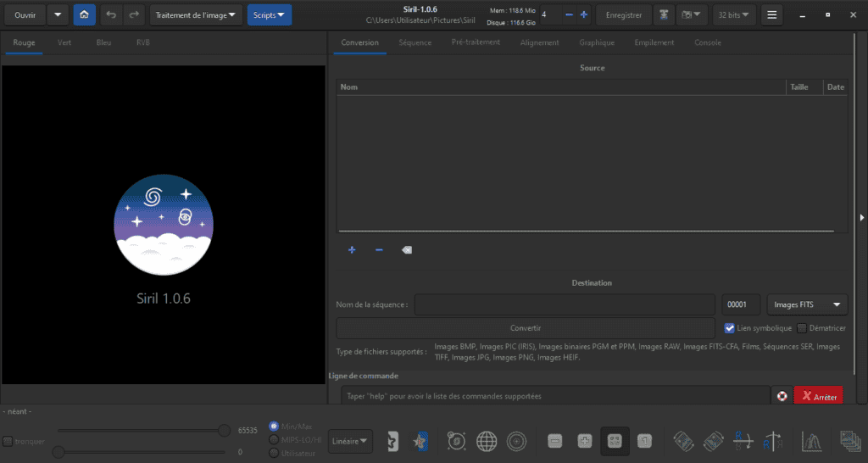Open the Console tab

(x=708, y=42)
